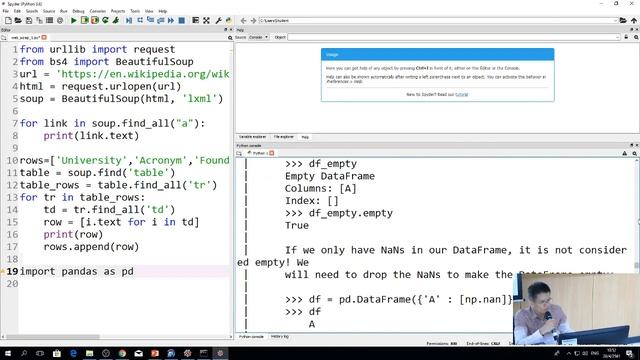
Task: Run current cell toolbar icon
Action: coord(84,20)
